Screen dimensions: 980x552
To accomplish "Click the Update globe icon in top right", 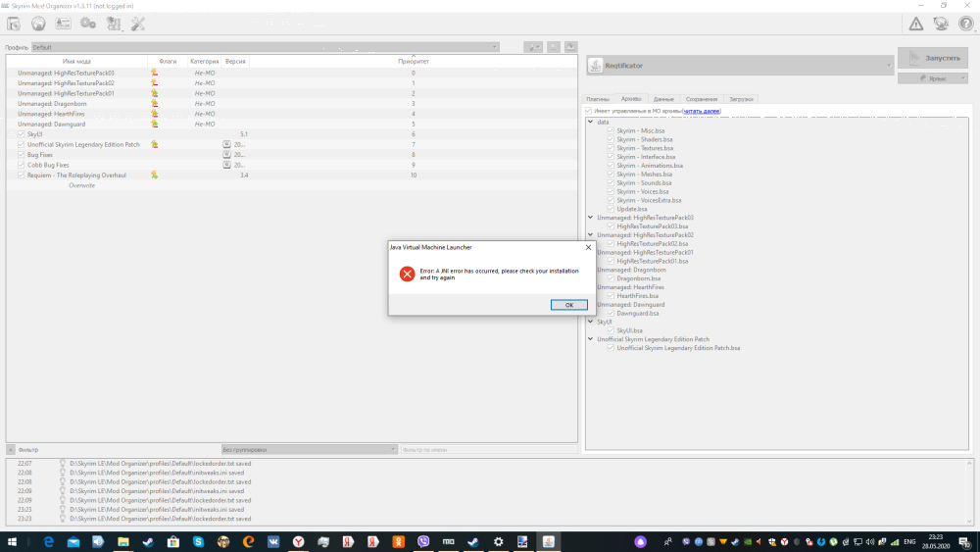I will pos(941,24).
